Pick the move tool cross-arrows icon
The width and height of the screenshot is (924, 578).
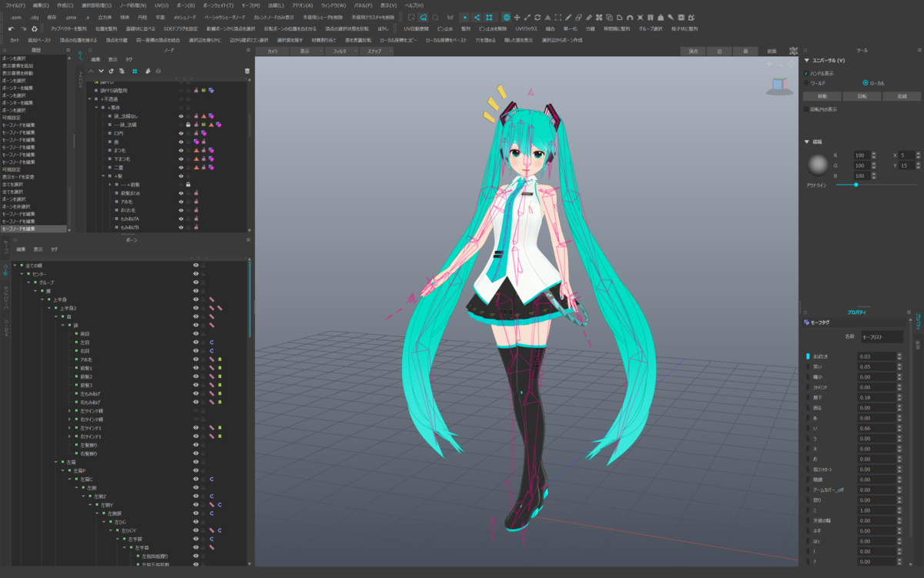click(517, 17)
